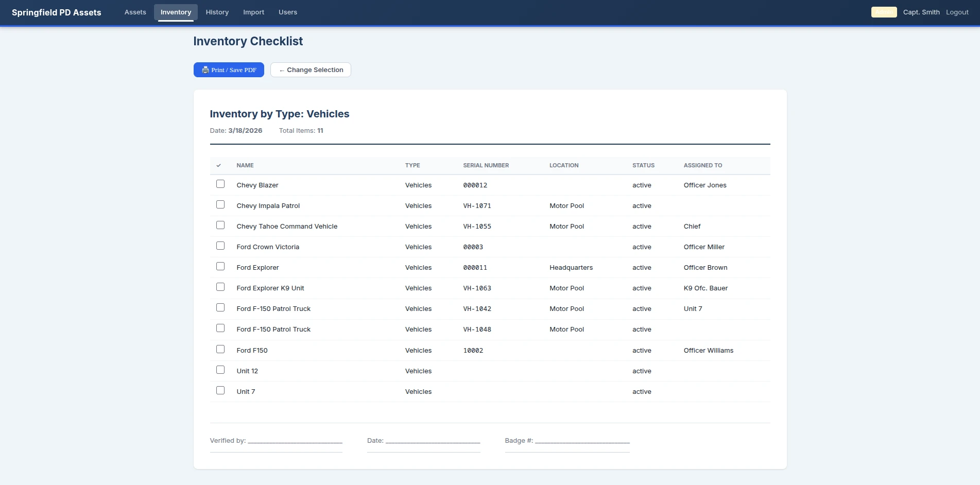Click K9 Ofc. Bauer cell
This screenshot has height=485, width=980.
[706, 288]
